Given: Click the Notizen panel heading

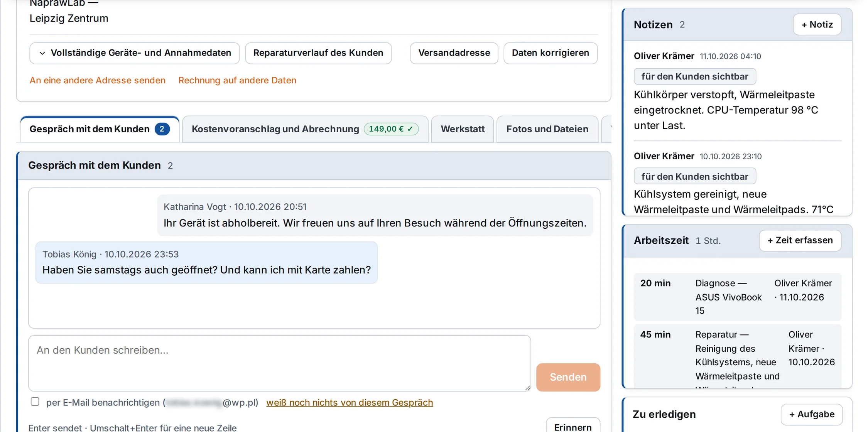Looking at the screenshot, I should coord(653,25).
